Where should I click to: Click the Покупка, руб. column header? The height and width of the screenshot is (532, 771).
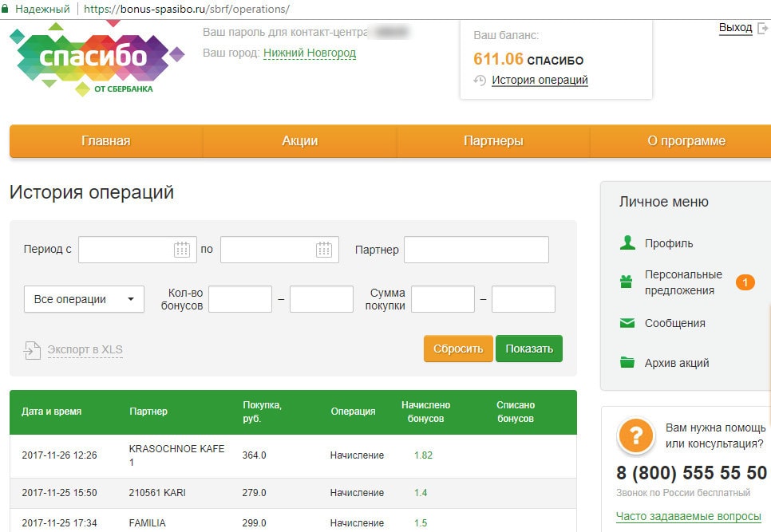pyautogui.click(x=262, y=412)
